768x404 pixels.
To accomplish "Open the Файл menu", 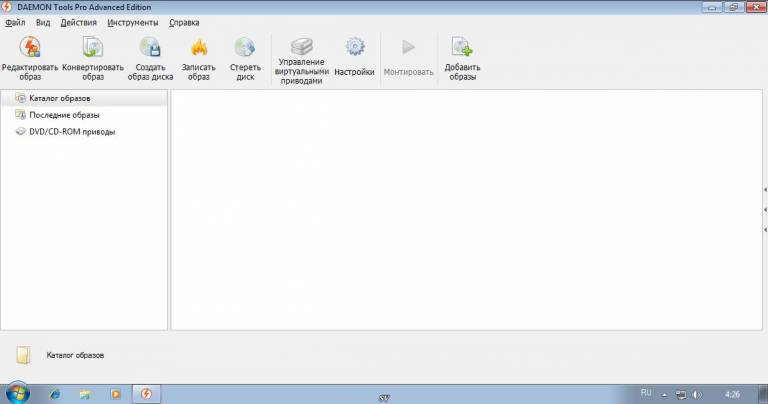I will coord(15,23).
